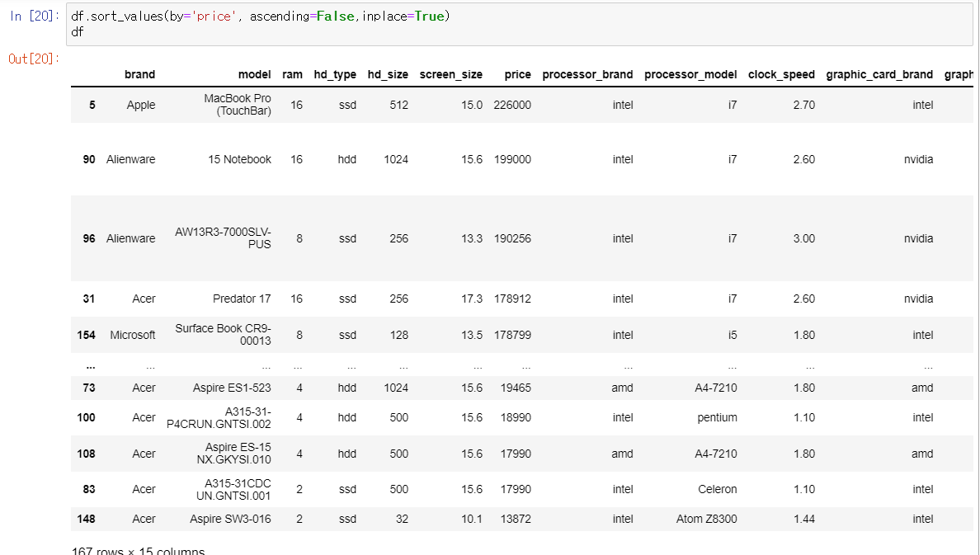Click the In [20] prompt label
The width and height of the screenshot is (980, 555).
click(x=35, y=16)
